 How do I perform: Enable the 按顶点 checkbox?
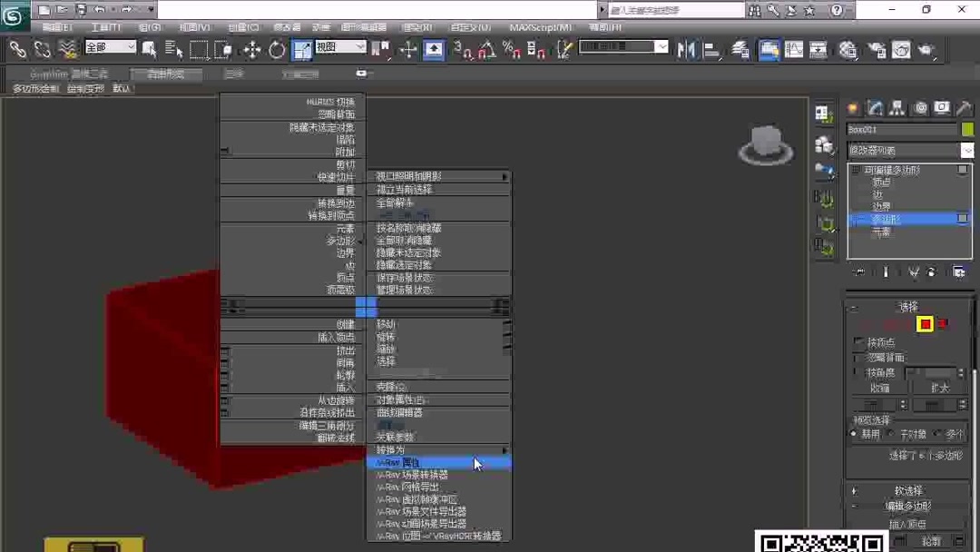coord(857,340)
